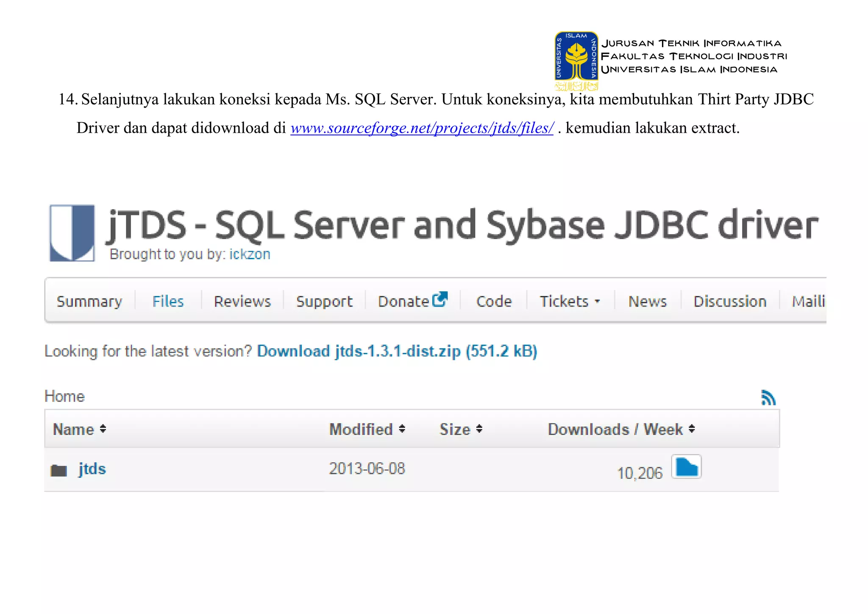This screenshot has height=614, width=868.
Task: Click the Home breadcrumb
Action: [64, 396]
